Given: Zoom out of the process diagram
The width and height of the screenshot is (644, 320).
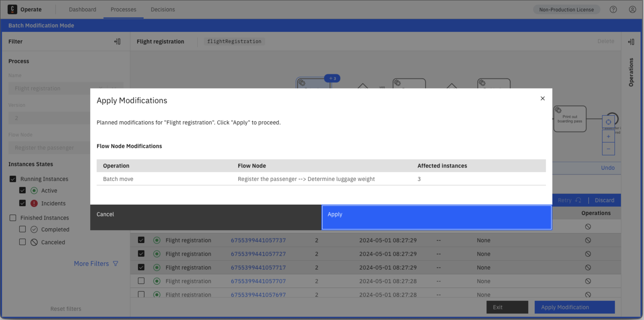Looking at the screenshot, I should [609, 149].
